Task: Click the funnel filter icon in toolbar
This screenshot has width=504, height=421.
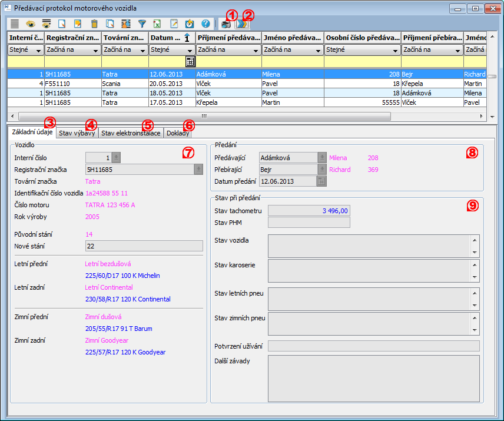Action: [142, 24]
